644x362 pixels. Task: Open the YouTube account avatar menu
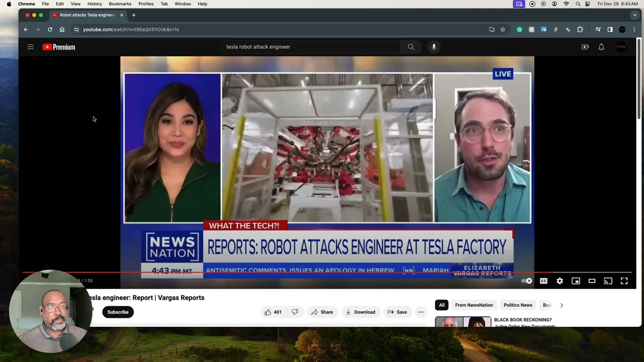tap(621, 47)
